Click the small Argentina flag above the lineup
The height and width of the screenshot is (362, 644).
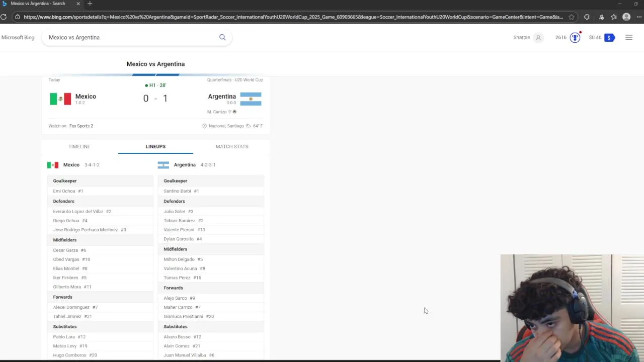click(x=164, y=165)
